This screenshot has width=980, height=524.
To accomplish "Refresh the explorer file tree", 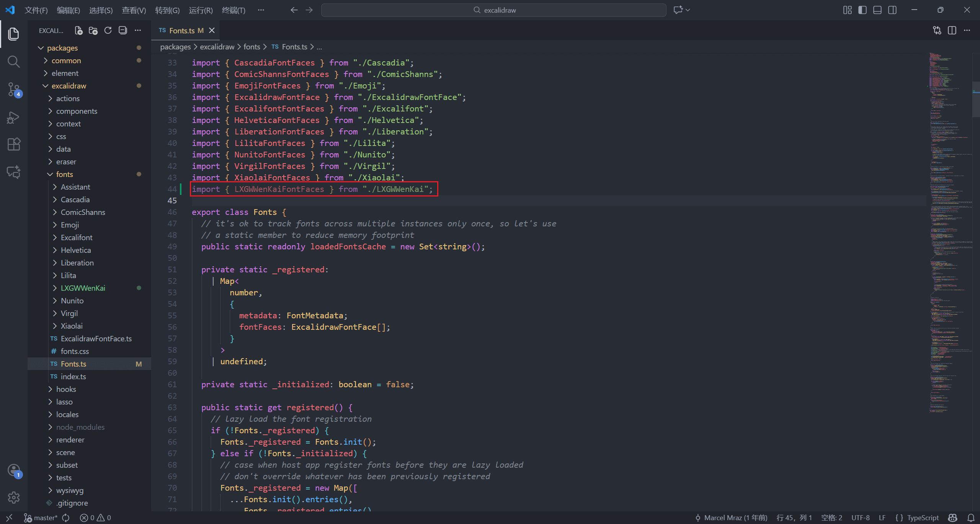I will 108,31.
